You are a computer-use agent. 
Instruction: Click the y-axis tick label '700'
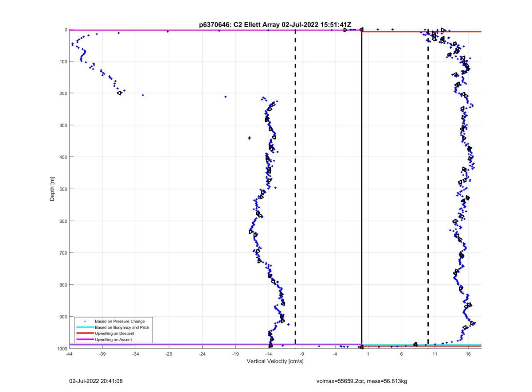(x=63, y=253)
